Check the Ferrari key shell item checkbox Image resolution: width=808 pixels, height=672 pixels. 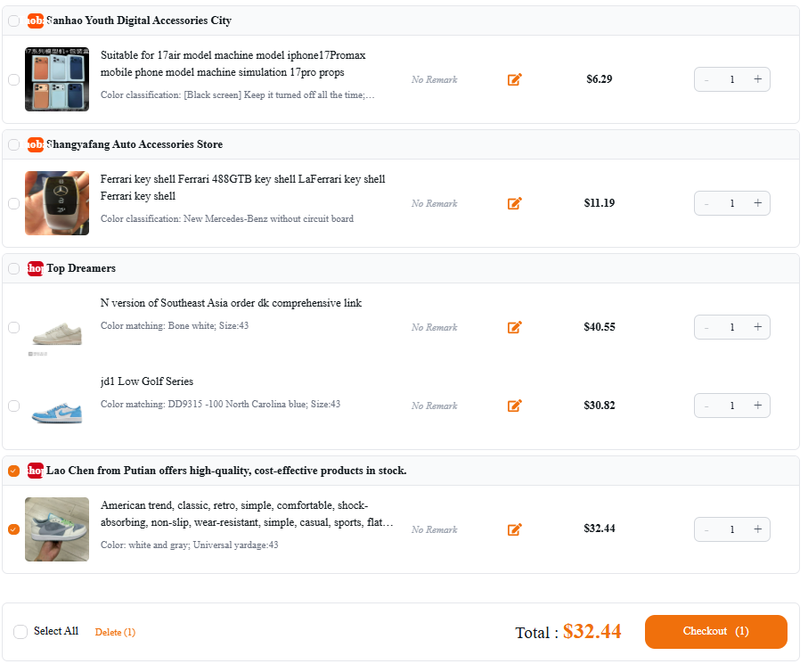[x=14, y=203]
